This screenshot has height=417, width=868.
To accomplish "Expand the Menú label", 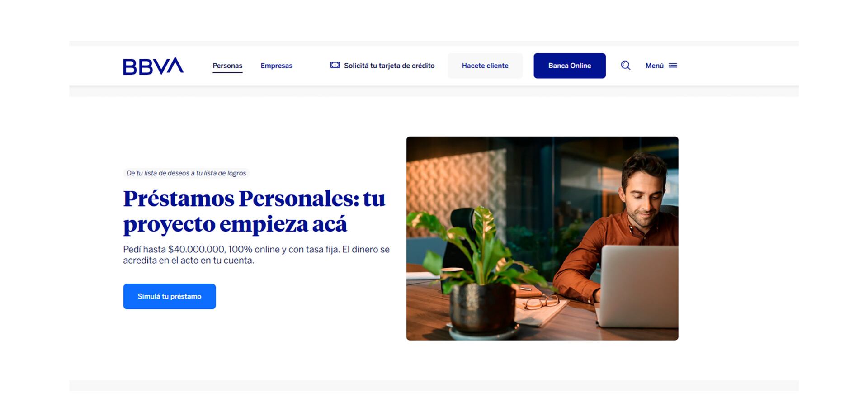I will pos(655,66).
